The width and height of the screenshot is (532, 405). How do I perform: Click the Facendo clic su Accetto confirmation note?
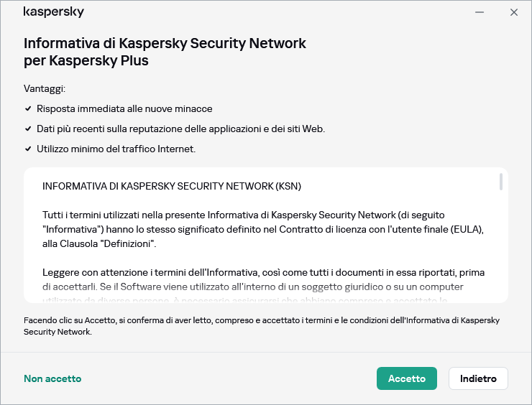[x=262, y=326]
